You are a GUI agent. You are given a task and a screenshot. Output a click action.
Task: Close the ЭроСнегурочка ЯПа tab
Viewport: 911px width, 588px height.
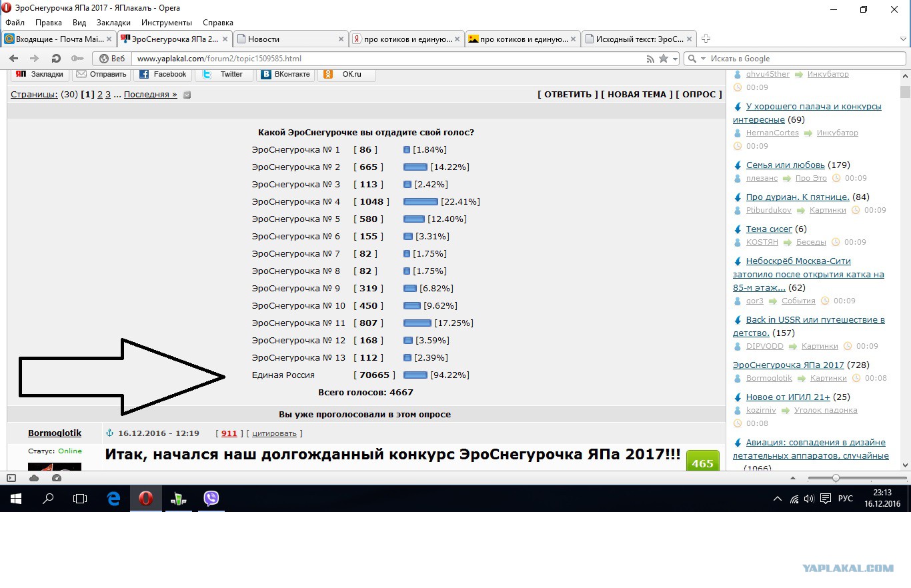point(225,39)
